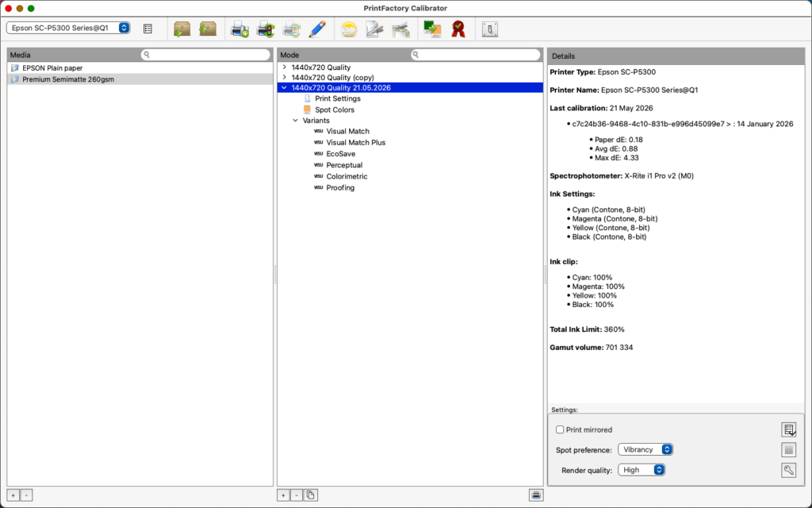The width and height of the screenshot is (812, 508).
Task: Click the Paper dE: 0.18 entry
Action: (x=619, y=140)
